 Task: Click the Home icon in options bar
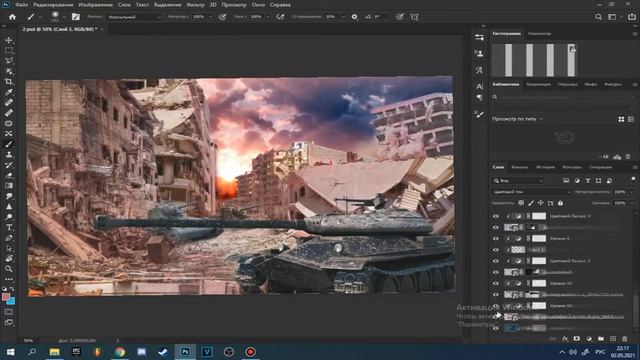click(12, 17)
